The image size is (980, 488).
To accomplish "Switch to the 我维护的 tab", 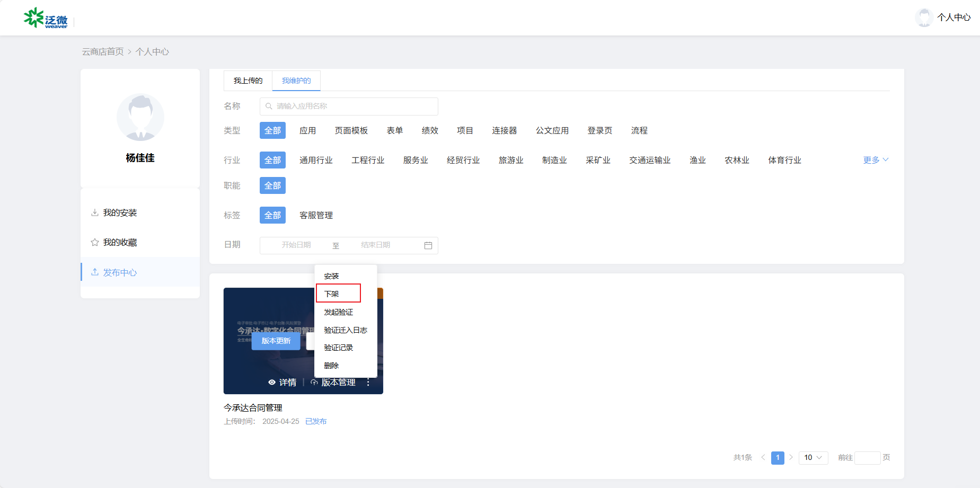I will pos(296,81).
